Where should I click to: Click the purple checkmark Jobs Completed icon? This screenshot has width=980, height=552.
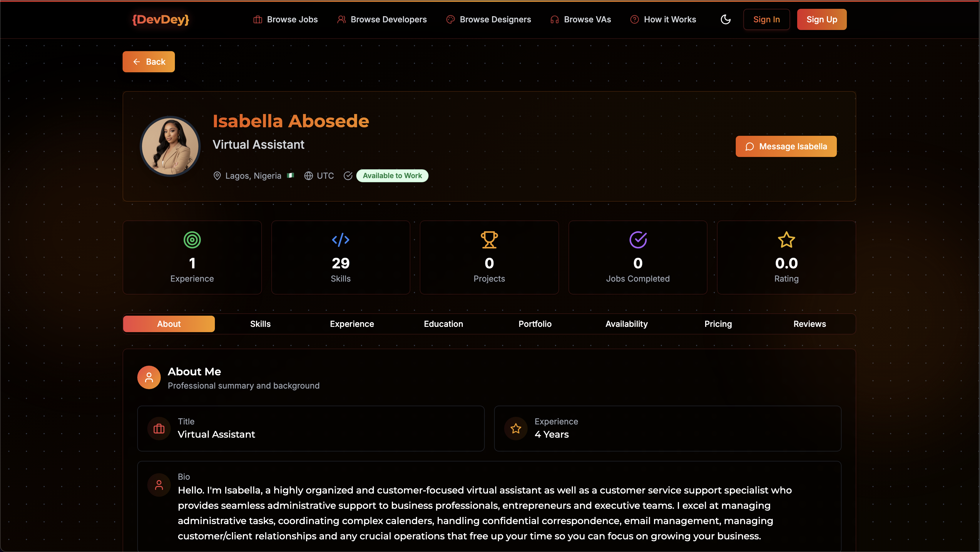point(638,240)
